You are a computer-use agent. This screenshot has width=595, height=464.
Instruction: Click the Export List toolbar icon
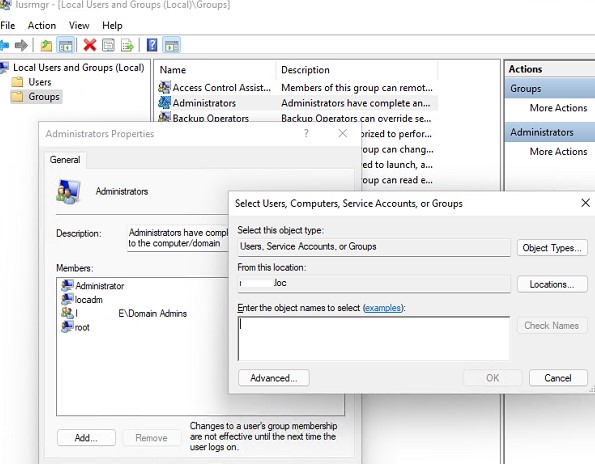pyautogui.click(x=127, y=46)
